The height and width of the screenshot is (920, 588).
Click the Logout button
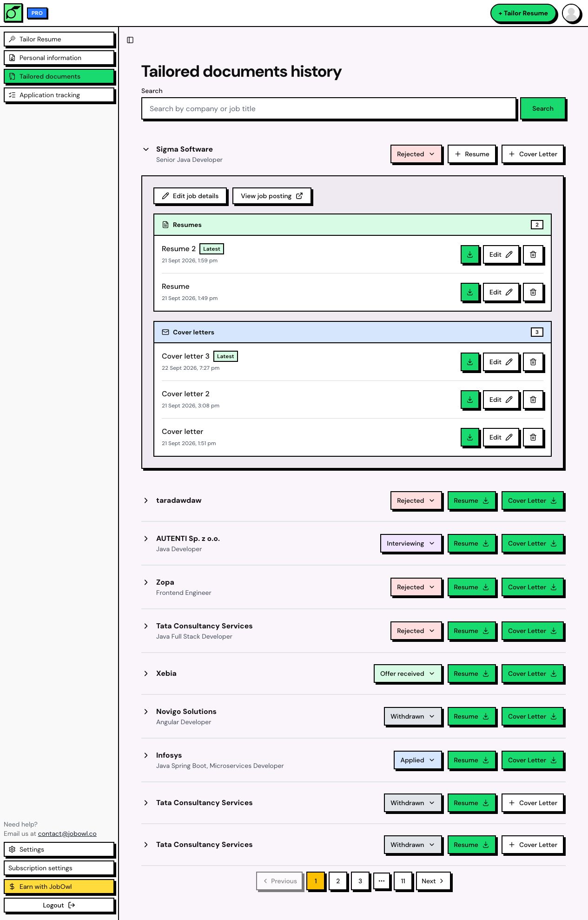59,905
